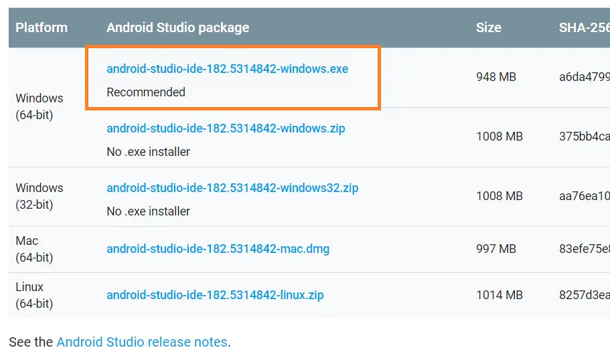This screenshot has height=364, width=610.
Task: Click the linux.zip download link
Action: tap(215, 295)
